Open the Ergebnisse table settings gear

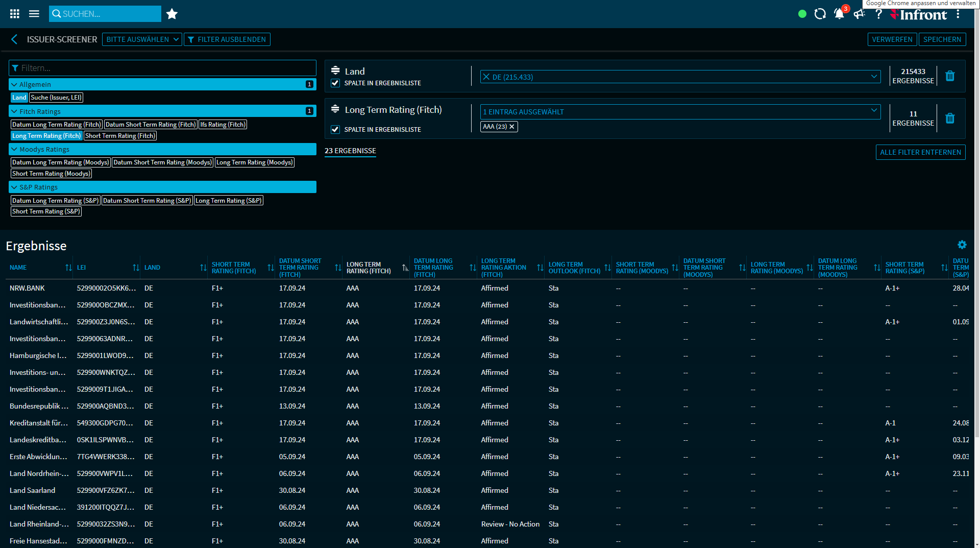coord(963,245)
